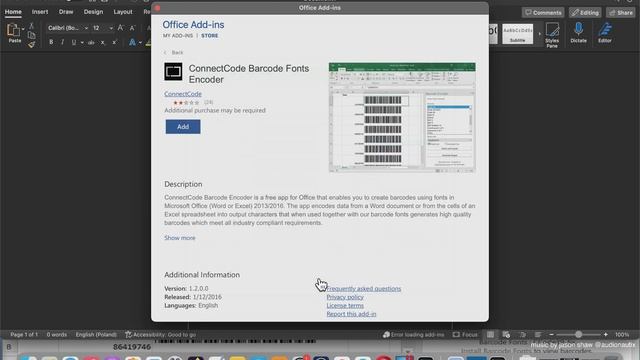Click Page 1 of 1 indicator

coord(24,335)
